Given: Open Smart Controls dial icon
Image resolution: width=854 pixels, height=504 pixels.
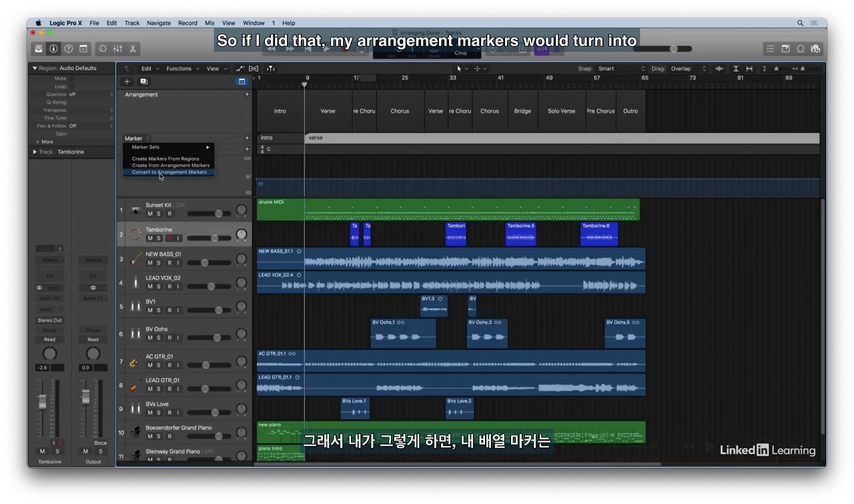Looking at the screenshot, I should (x=103, y=49).
